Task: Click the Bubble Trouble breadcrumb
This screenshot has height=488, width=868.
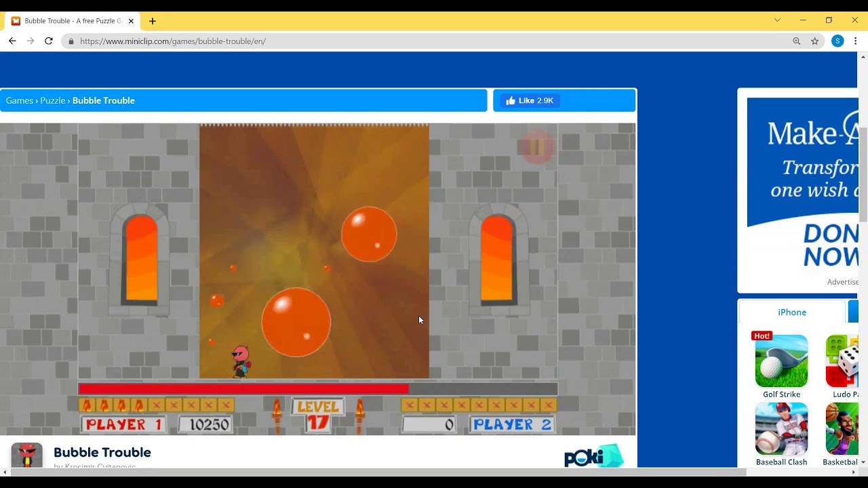Action: 104,100
